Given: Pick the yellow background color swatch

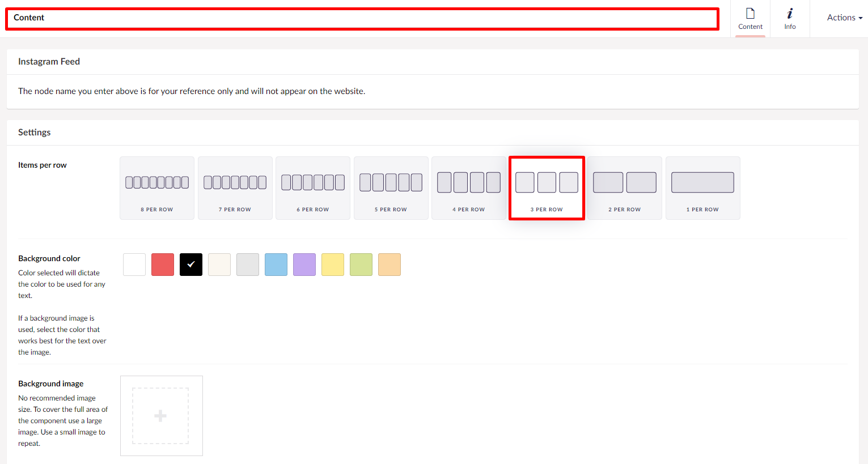Looking at the screenshot, I should tap(333, 265).
